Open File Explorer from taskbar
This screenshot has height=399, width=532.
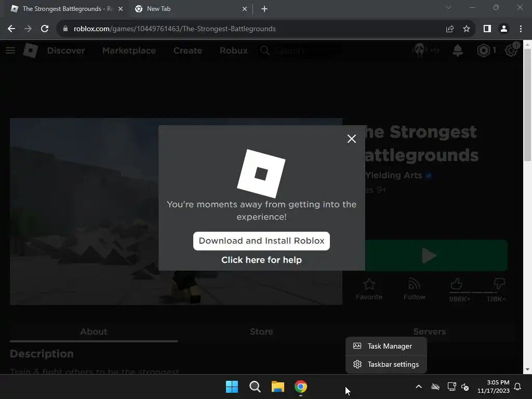click(x=278, y=387)
